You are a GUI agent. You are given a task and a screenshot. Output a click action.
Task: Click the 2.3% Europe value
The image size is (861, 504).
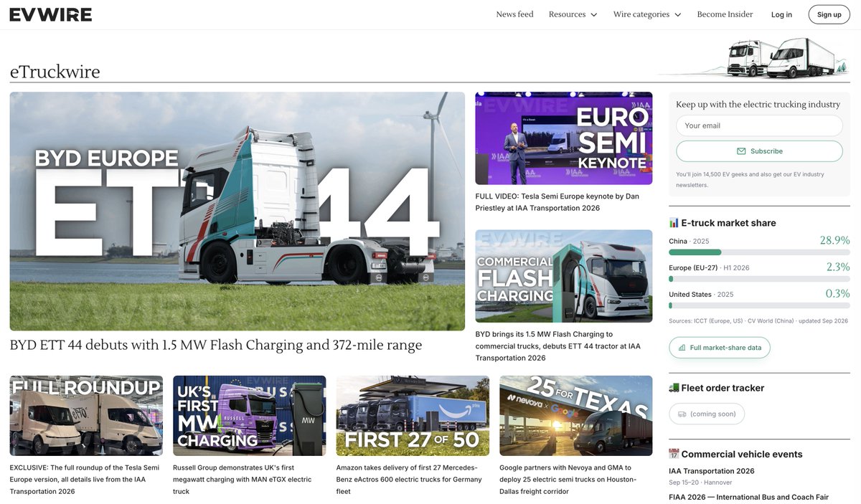(838, 267)
